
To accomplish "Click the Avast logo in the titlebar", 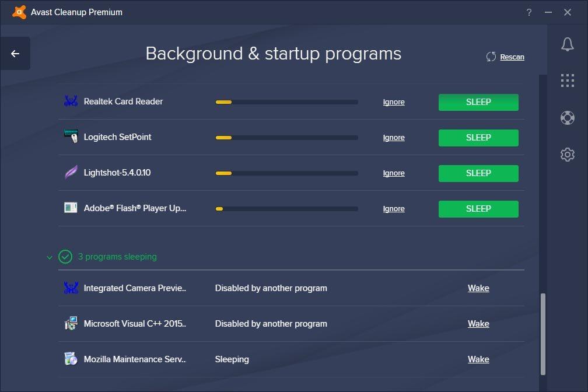I will coord(18,12).
